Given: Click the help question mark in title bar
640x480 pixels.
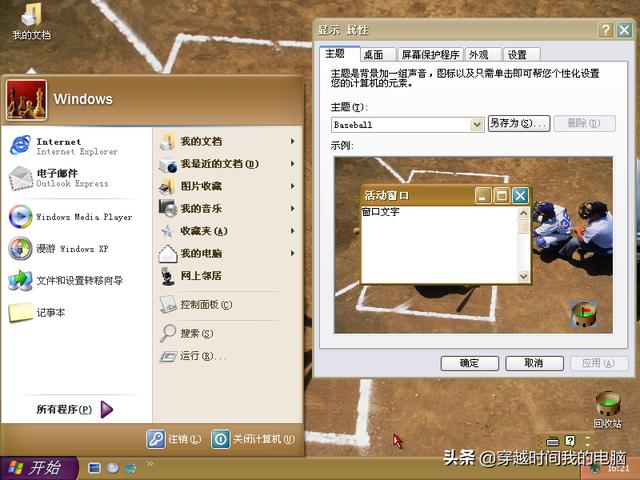Looking at the screenshot, I should [x=606, y=30].
